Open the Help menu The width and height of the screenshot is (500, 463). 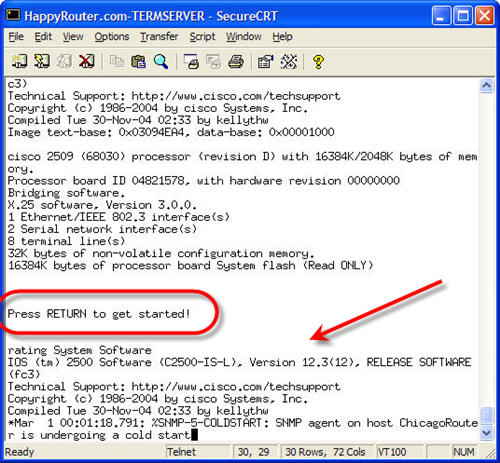point(282,36)
